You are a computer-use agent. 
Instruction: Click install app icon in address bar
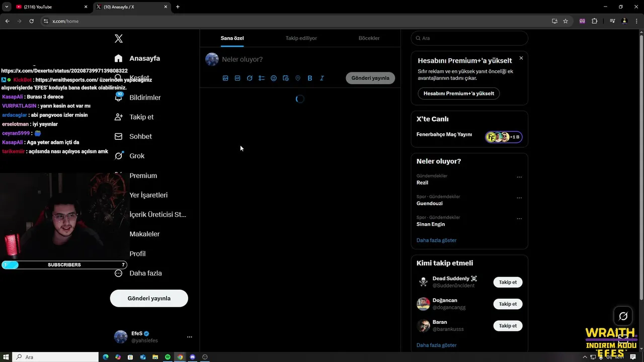click(554, 21)
